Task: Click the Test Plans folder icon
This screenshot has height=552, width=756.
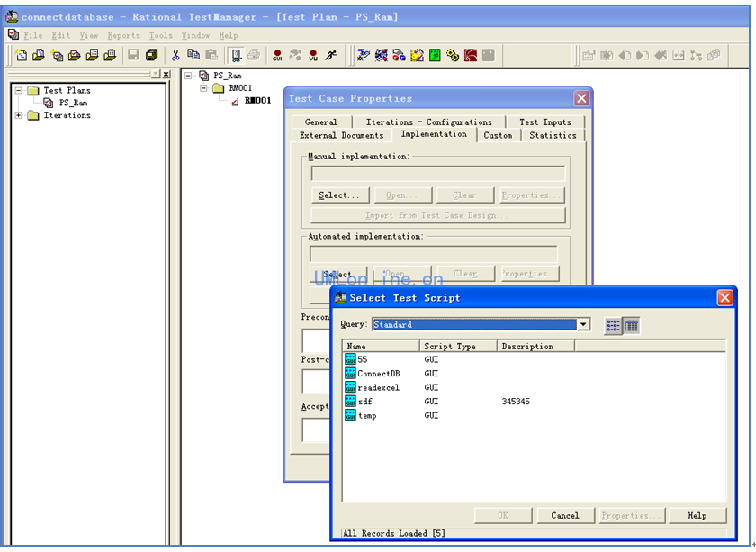Action: click(x=33, y=90)
